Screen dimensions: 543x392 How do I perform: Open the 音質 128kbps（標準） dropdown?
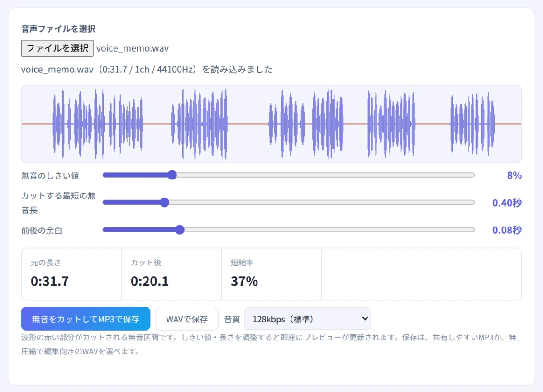[x=307, y=319]
